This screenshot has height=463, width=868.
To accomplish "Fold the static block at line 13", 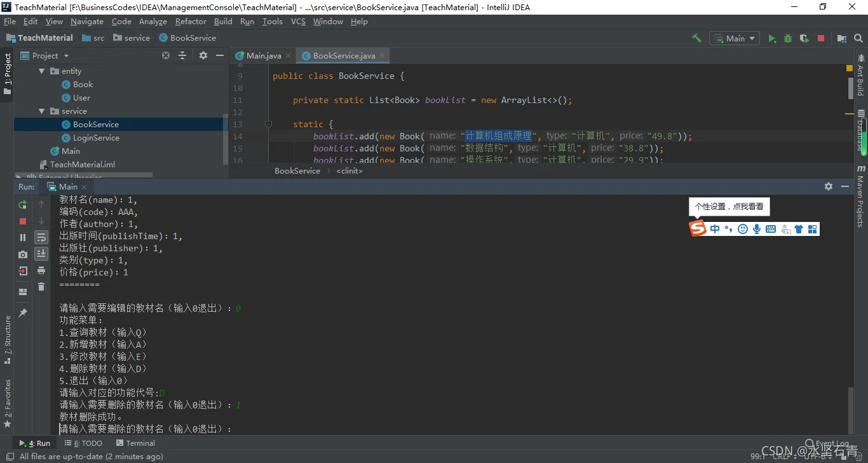I will coord(268,124).
